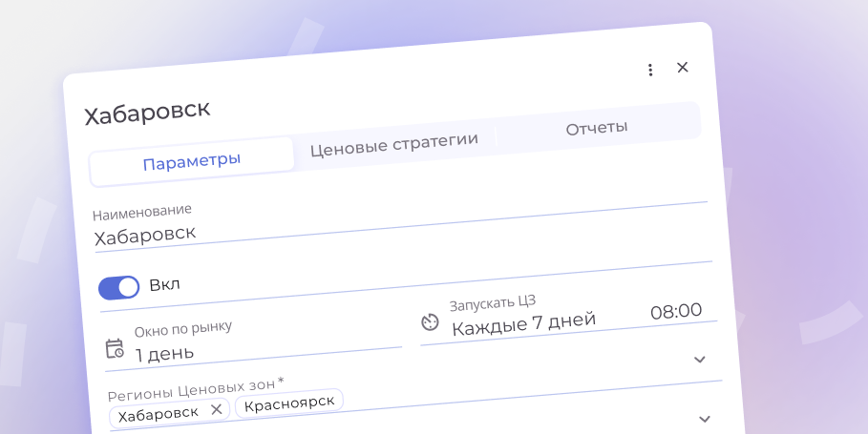Remove the Хабаровск region chip
Screen dimensions: 868x434
pos(216,409)
